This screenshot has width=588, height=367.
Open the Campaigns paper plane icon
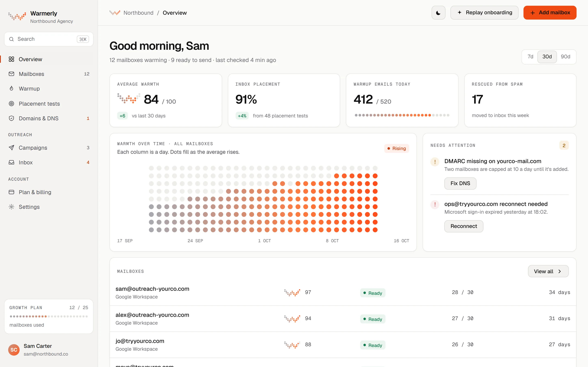11,148
